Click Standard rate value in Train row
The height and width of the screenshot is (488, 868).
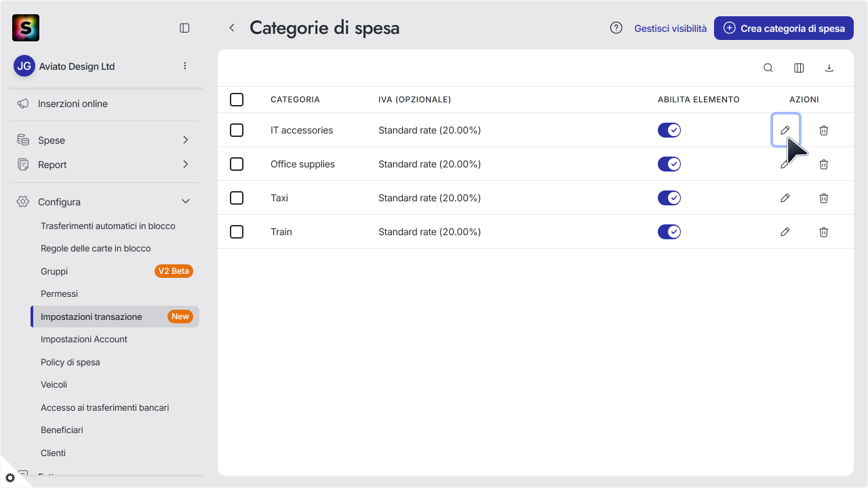tap(429, 232)
